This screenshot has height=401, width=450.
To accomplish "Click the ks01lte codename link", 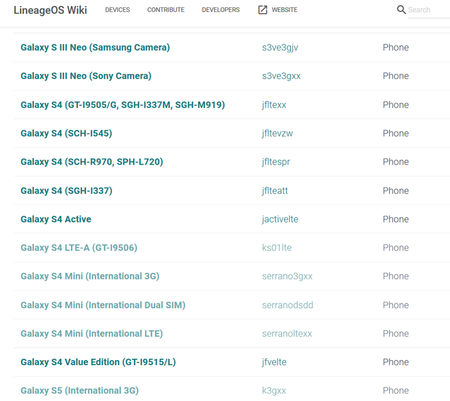I will point(277,248).
